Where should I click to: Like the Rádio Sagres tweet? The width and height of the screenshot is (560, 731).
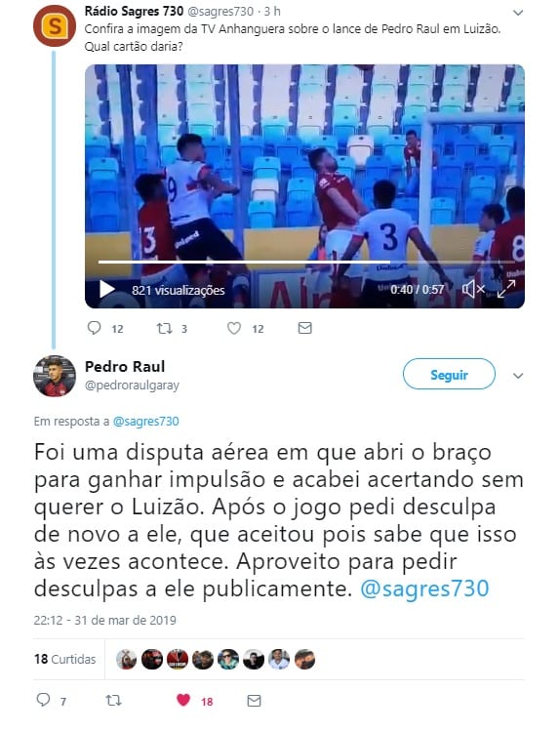(234, 329)
